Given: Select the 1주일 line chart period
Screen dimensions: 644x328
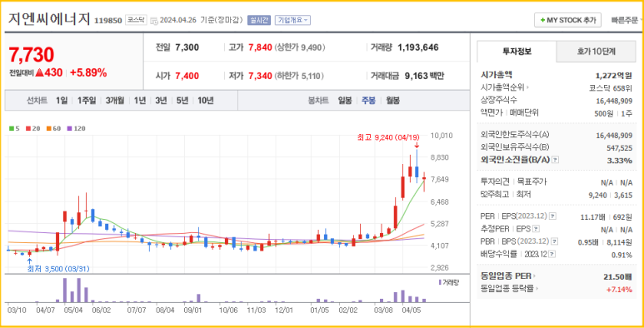Looking at the screenshot, I should point(87,101).
